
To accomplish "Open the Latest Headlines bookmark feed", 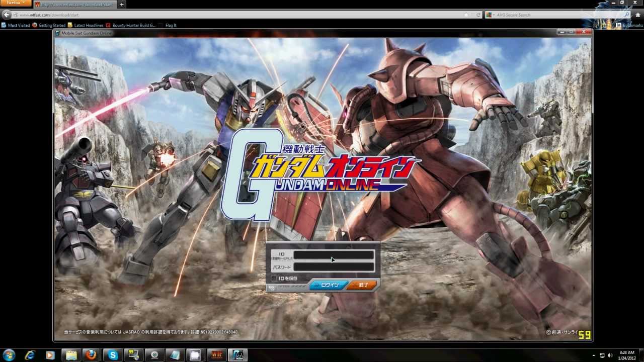I will (x=86, y=25).
